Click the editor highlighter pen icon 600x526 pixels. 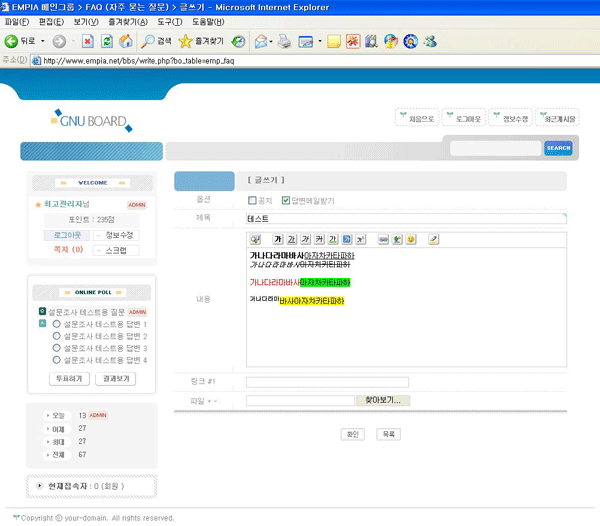(x=433, y=240)
